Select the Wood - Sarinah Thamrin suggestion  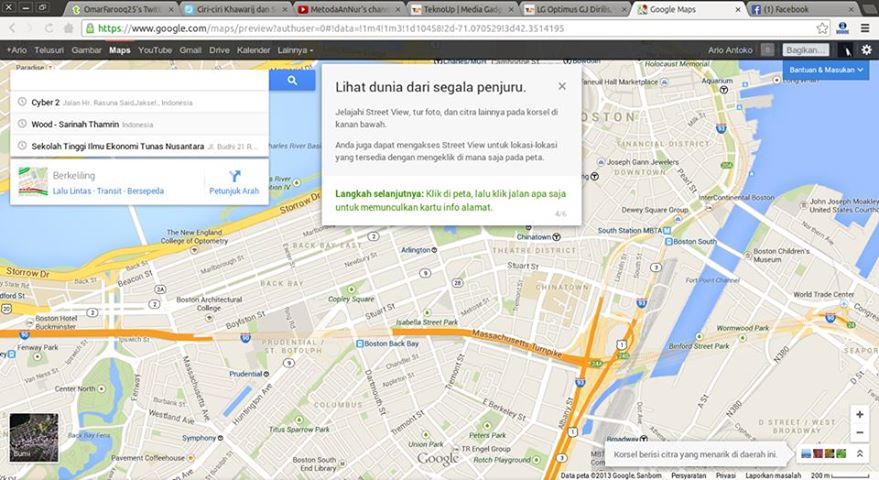click(140, 124)
